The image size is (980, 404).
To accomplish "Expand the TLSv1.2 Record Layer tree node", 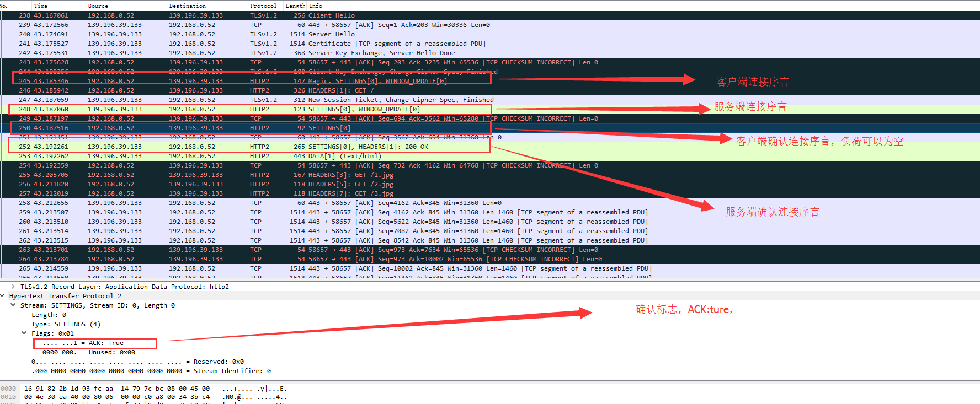I will (13, 287).
